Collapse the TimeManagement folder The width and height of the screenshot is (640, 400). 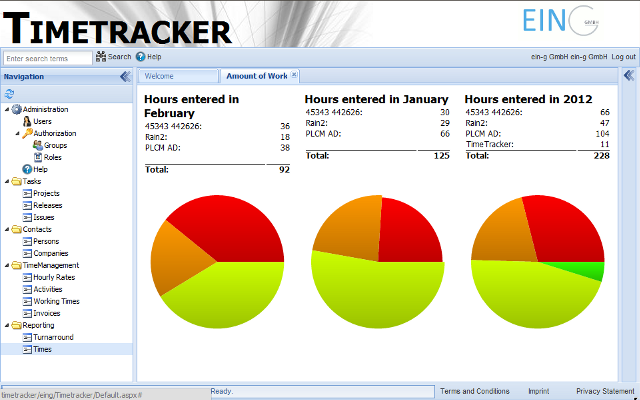pos(5,266)
